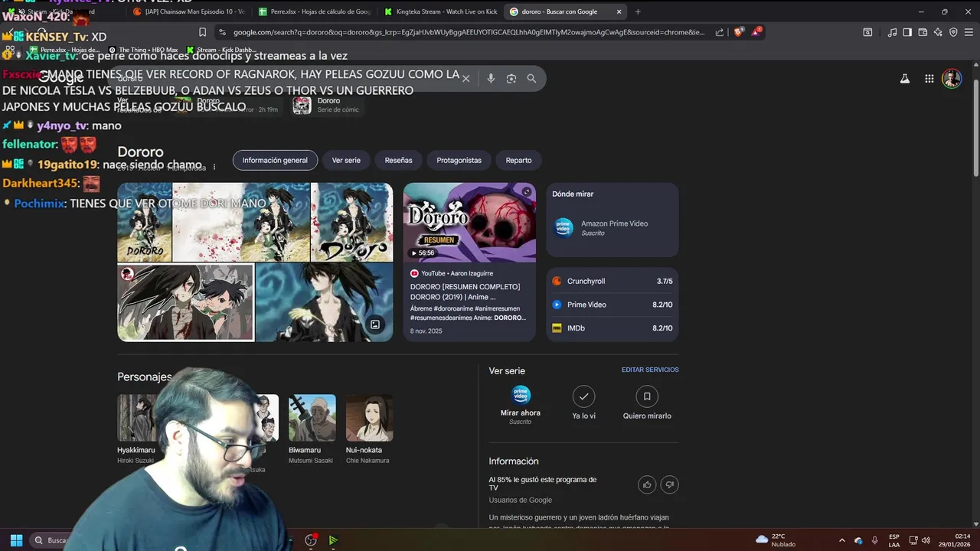Open the Brave Shields lion icon
The width and height of the screenshot is (980, 551).
point(739,32)
